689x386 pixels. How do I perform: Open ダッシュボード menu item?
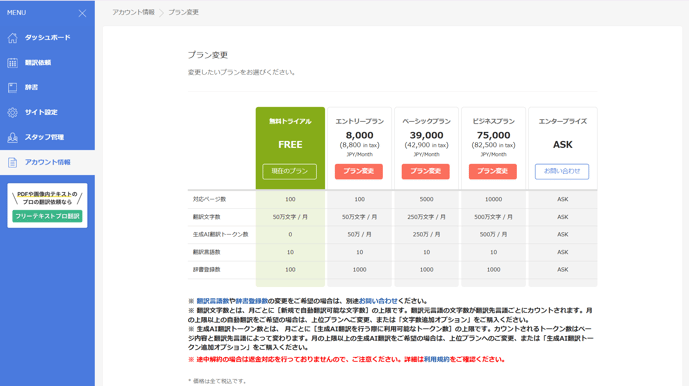tap(47, 38)
